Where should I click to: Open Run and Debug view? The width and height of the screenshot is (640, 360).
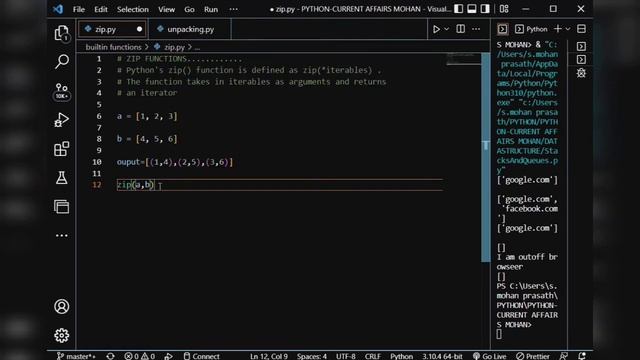coord(62,120)
